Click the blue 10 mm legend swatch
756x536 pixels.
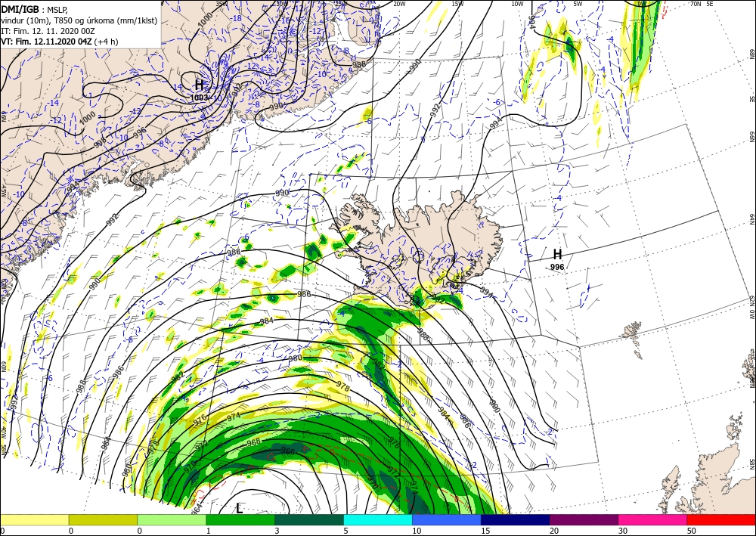click(x=447, y=519)
